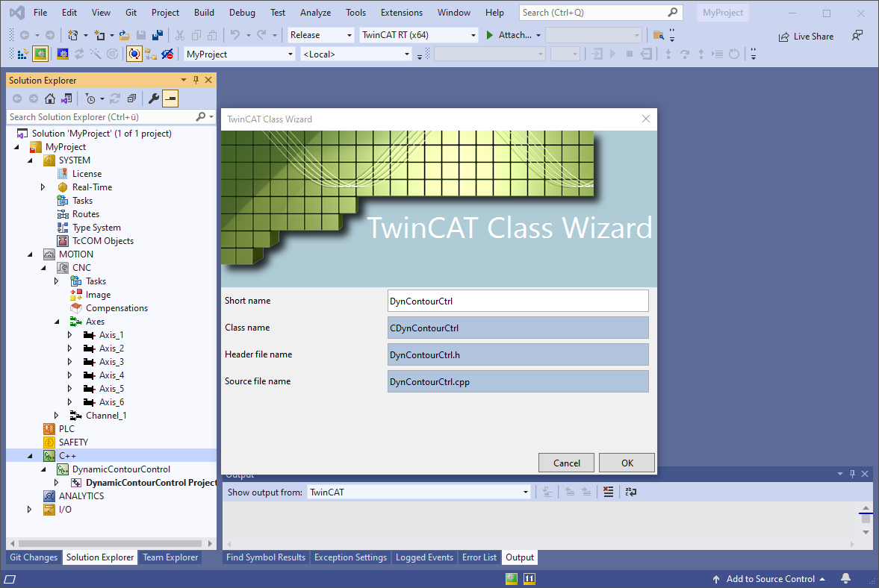Open the Extensions menu

tap(401, 12)
